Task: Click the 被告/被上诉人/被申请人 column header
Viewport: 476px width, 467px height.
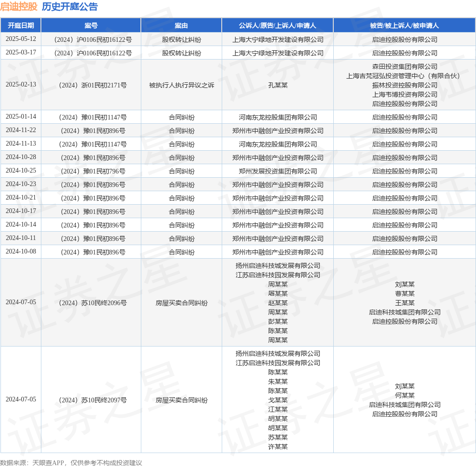Action: coord(404,26)
